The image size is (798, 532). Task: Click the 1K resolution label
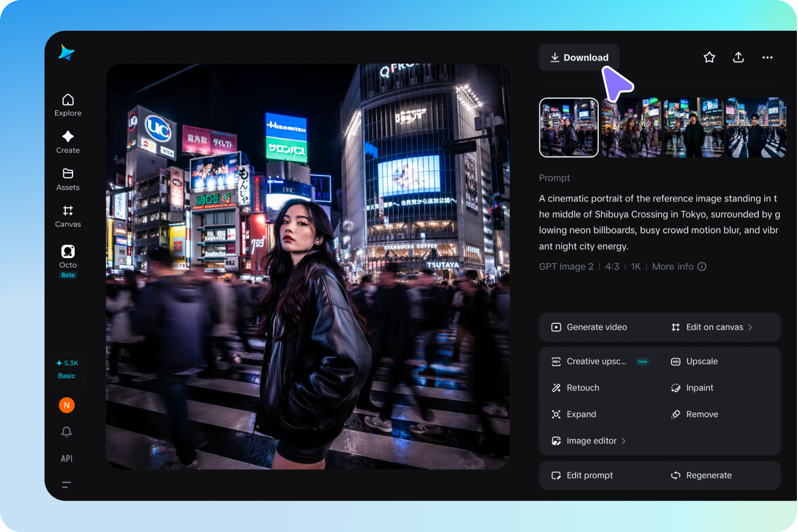click(x=636, y=267)
